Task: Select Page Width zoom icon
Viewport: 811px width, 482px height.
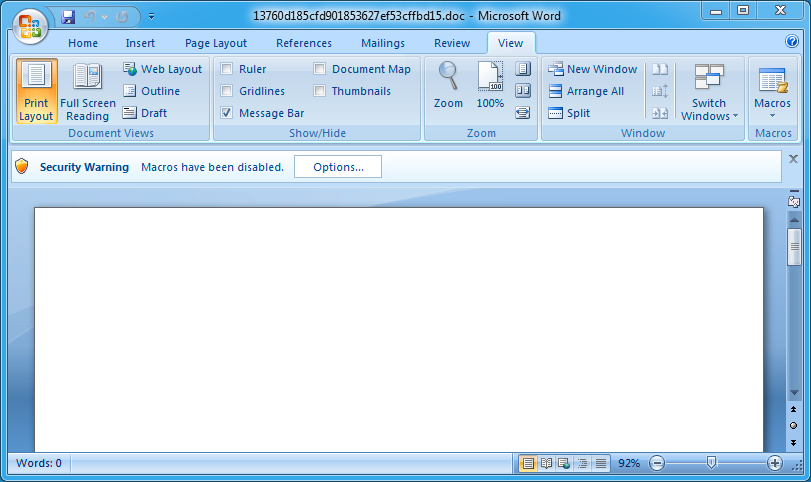Action: [523, 113]
